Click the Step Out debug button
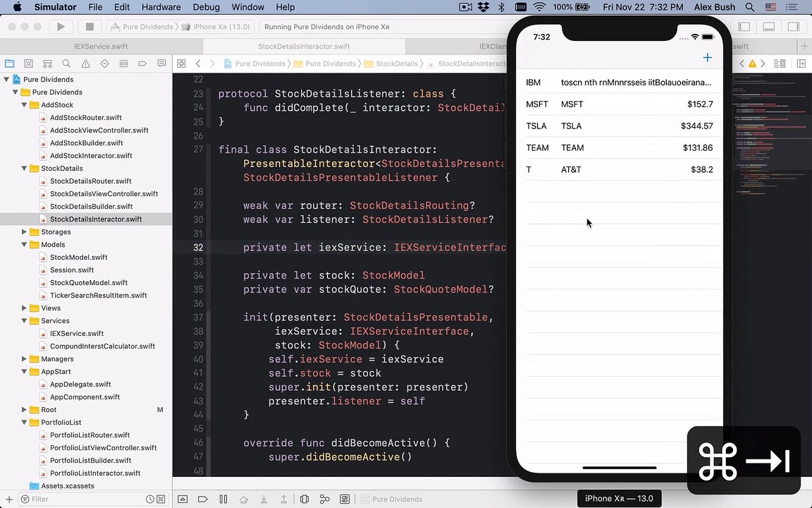The image size is (812, 508). pyautogui.click(x=284, y=499)
